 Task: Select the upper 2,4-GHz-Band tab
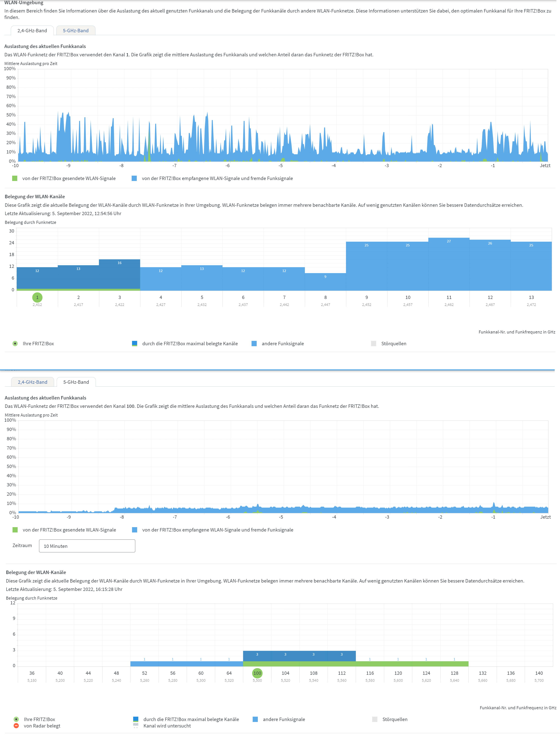tap(32, 31)
